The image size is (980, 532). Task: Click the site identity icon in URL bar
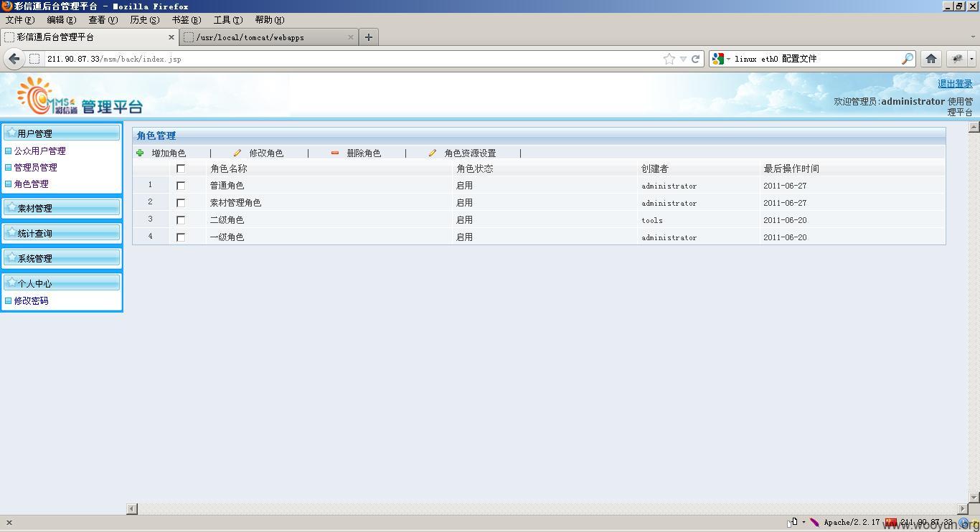[x=34, y=59]
